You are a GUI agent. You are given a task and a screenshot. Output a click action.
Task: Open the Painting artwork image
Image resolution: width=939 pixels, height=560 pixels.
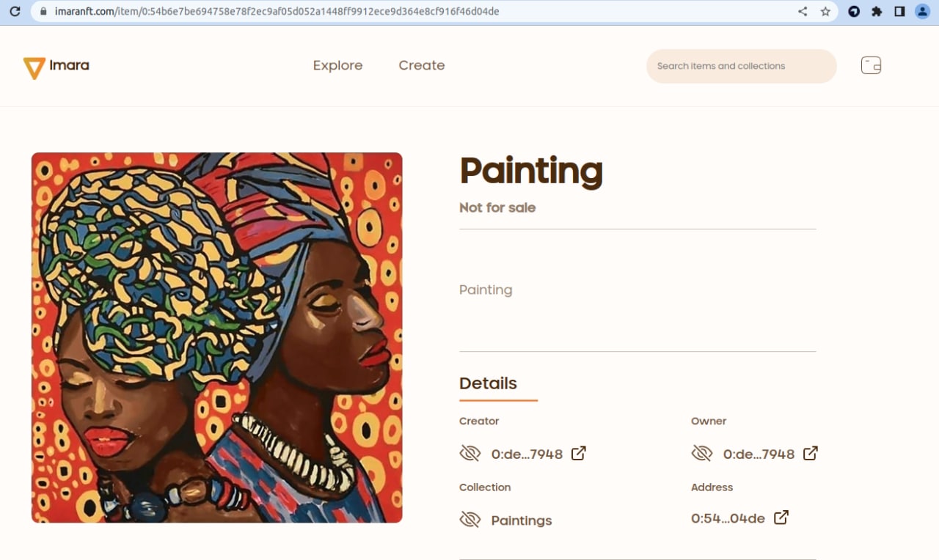coord(217,337)
